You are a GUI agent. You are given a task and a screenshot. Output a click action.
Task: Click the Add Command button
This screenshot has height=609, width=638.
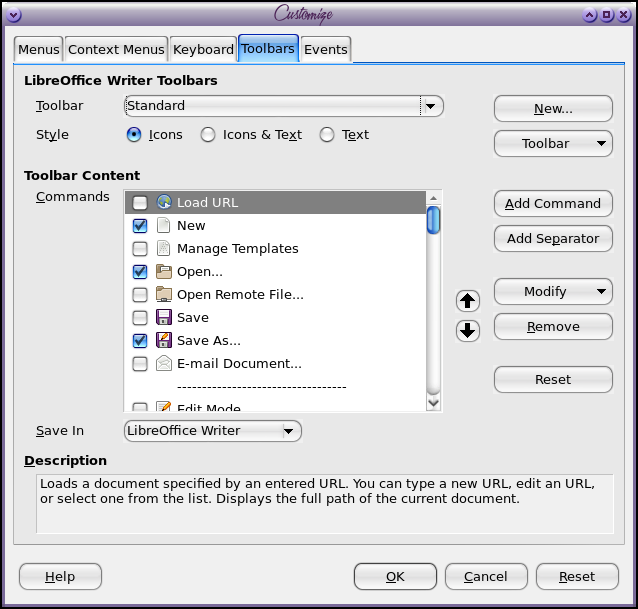[x=553, y=203]
